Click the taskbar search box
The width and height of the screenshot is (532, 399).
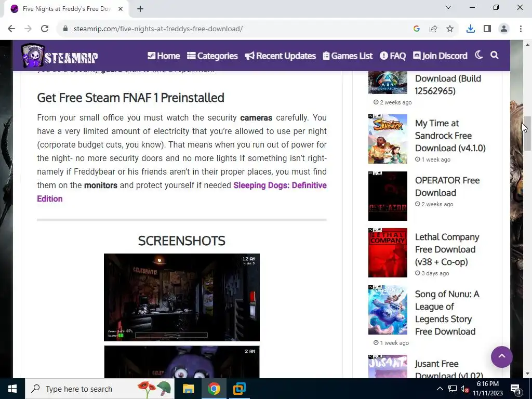click(x=100, y=389)
